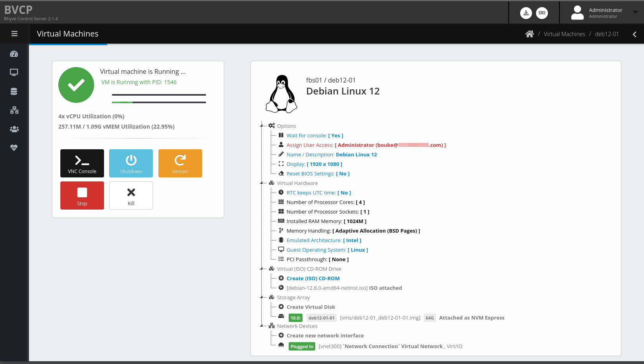Edit Name / Description Debian Linux 12
Screen dimensions: 644x364
pos(332,154)
